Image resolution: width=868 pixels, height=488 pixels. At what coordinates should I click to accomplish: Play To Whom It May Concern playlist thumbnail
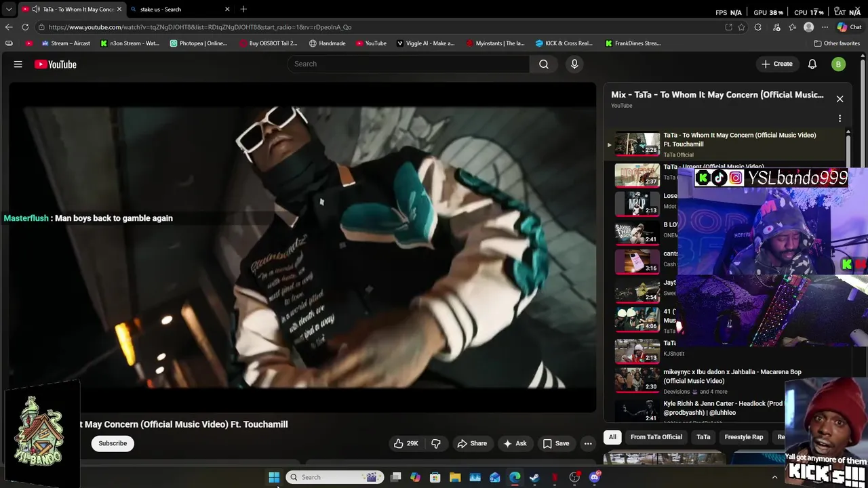tap(637, 144)
